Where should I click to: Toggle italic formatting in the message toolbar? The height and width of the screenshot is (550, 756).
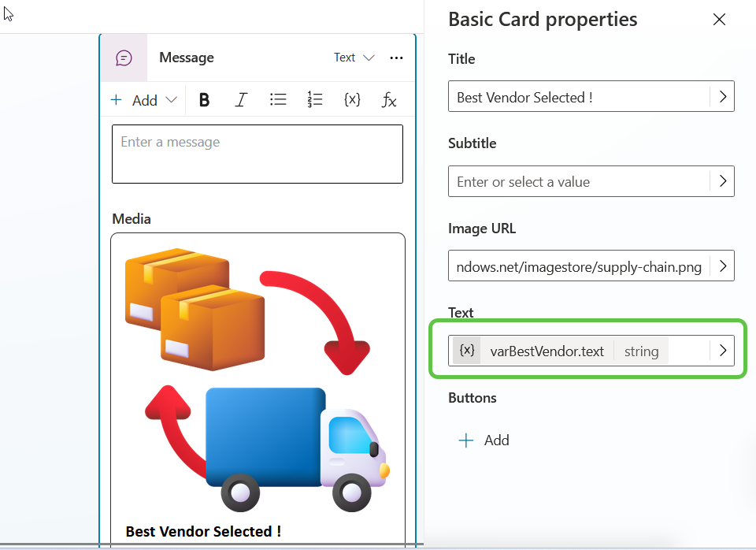click(x=241, y=100)
